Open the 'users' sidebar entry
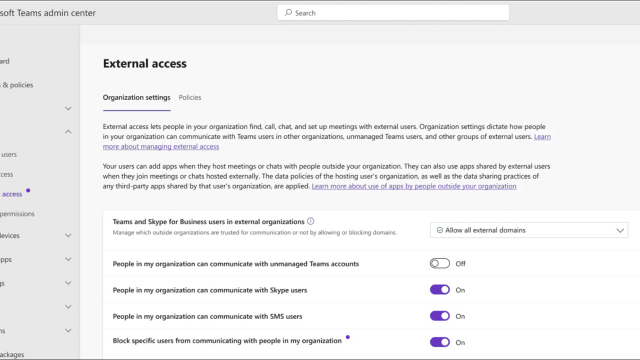This screenshot has width=640, height=360. point(9,155)
